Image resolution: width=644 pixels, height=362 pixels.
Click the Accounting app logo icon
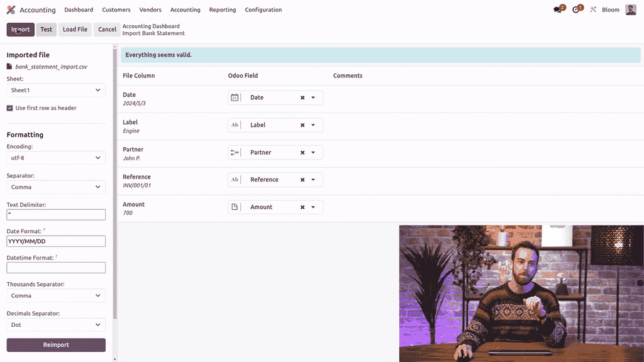point(11,10)
